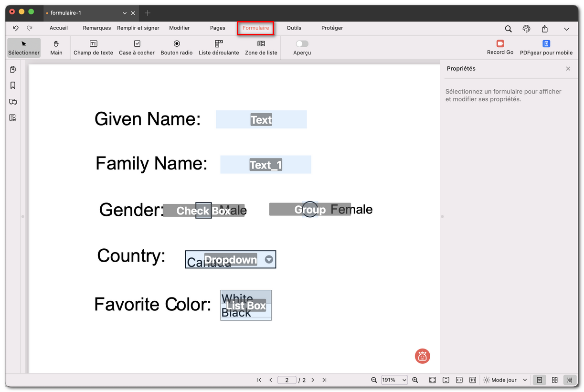The width and height of the screenshot is (584, 392).
Task: Open the zoom percentage dropdown
Action: pos(394,380)
